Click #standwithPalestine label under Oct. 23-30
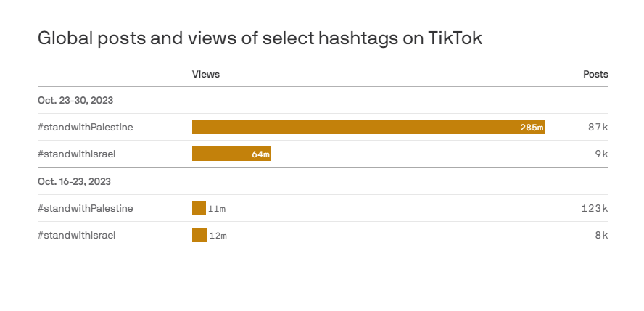The width and height of the screenshot is (644, 311). pyautogui.click(x=86, y=128)
